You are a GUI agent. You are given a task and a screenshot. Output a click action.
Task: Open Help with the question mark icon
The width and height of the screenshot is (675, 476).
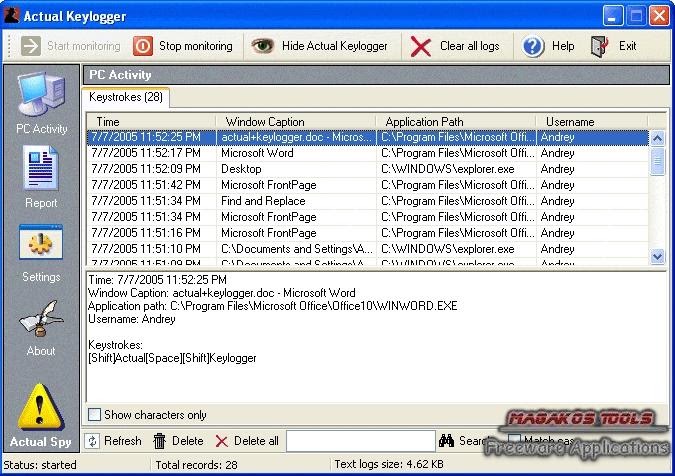coord(533,46)
